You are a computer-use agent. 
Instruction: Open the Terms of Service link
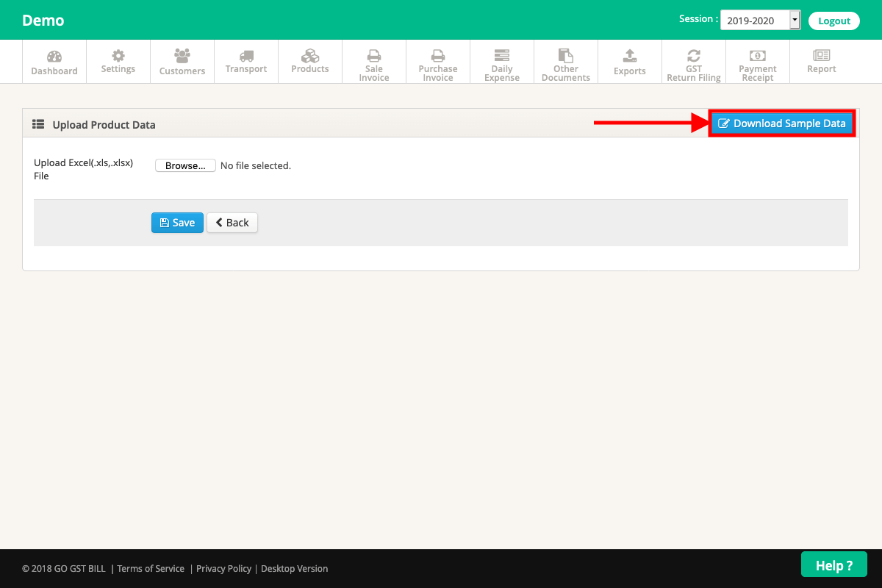click(150, 568)
